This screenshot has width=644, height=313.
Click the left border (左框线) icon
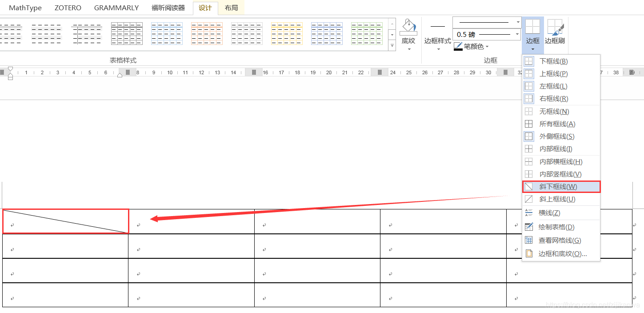click(529, 86)
